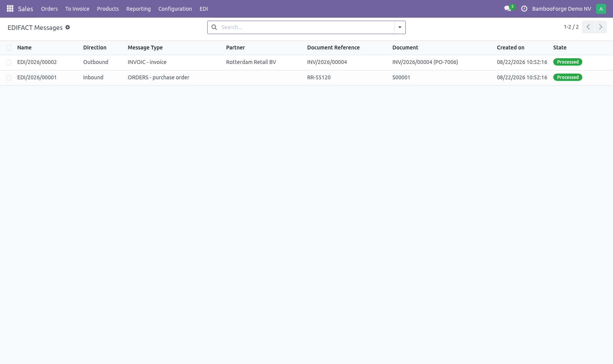Sort by Document Reference column header
613x364 pixels.
(333, 48)
